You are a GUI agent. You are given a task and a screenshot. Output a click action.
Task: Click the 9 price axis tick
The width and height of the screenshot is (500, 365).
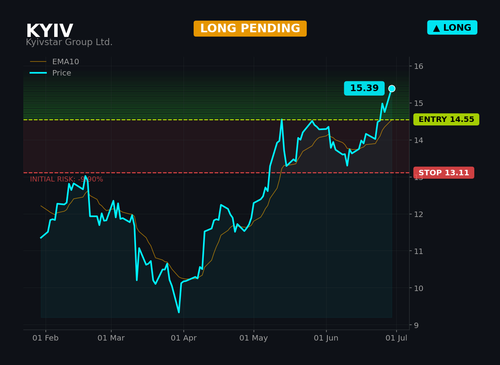pos(416,325)
